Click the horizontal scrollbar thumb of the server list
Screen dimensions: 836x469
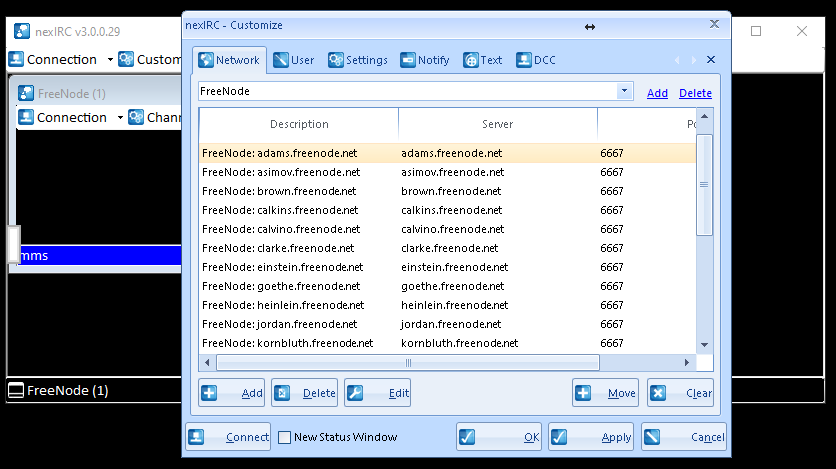tap(408, 363)
